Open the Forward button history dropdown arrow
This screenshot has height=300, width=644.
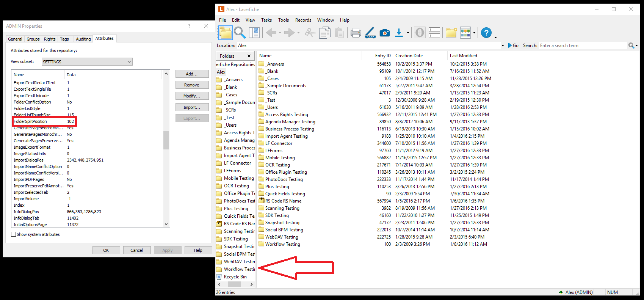pyautogui.click(x=298, y=33)
